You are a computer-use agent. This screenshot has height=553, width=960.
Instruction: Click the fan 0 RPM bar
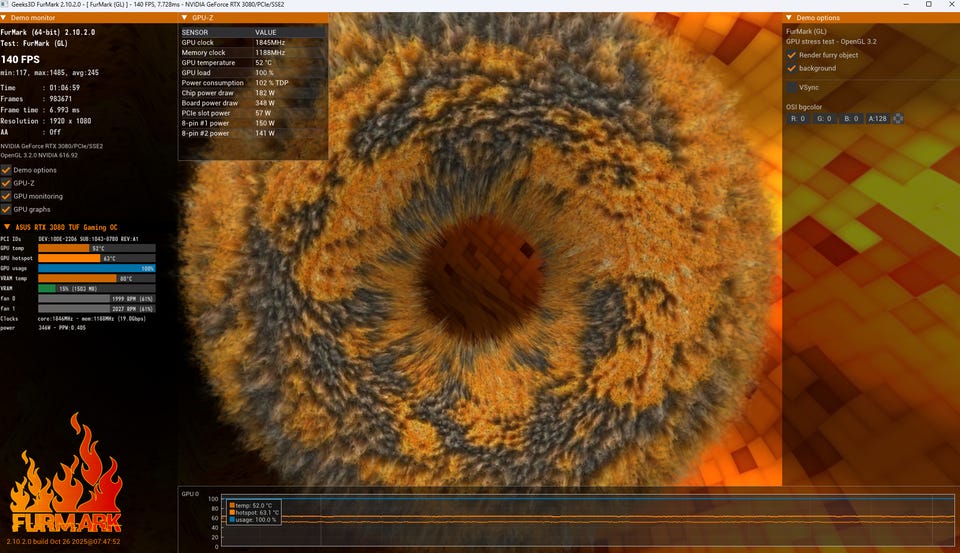click(x=97, y=299)
